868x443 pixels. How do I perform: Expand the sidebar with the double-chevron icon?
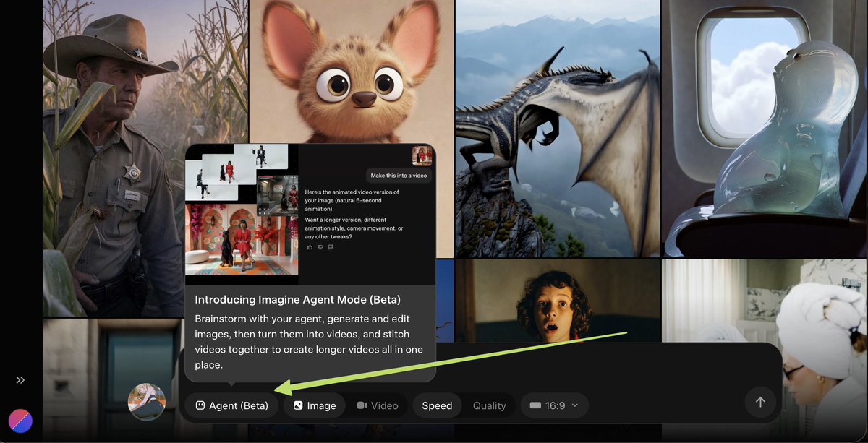(x=20, y=380)
